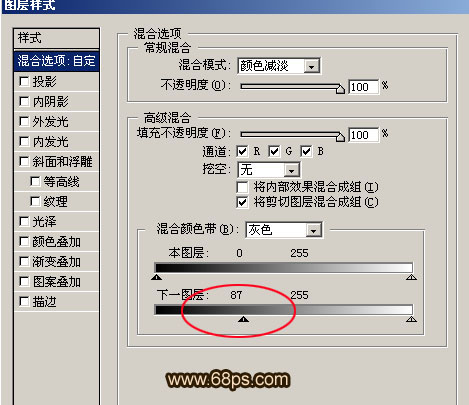Click 下一图层 black triangle marker at 87

click(244, 319)
